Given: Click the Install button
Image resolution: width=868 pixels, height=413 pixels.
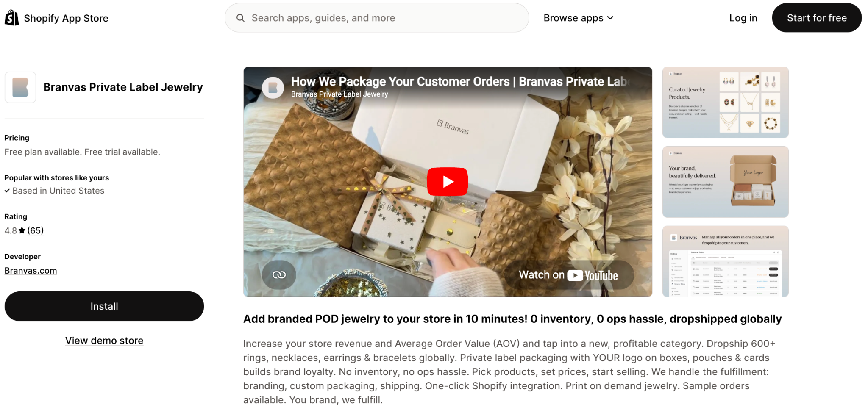Looking at the screenshot, I should [104, 306].
